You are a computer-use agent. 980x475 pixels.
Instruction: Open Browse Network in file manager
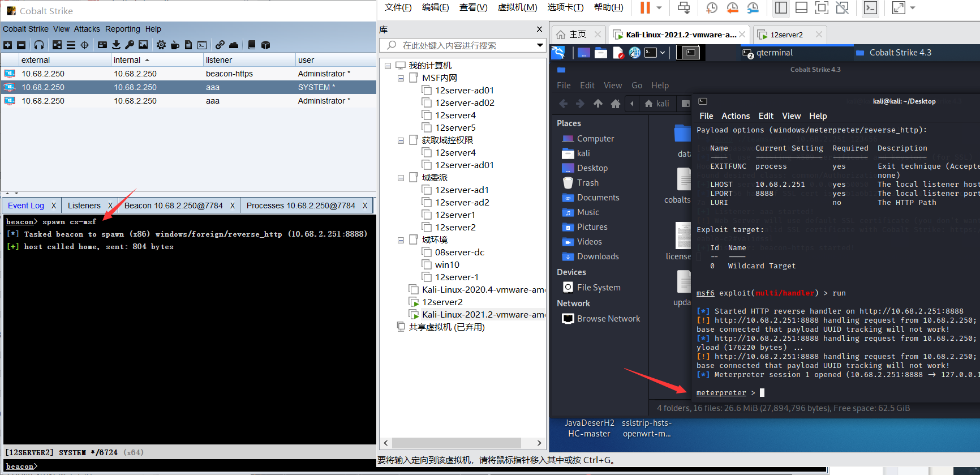(601, 319)
